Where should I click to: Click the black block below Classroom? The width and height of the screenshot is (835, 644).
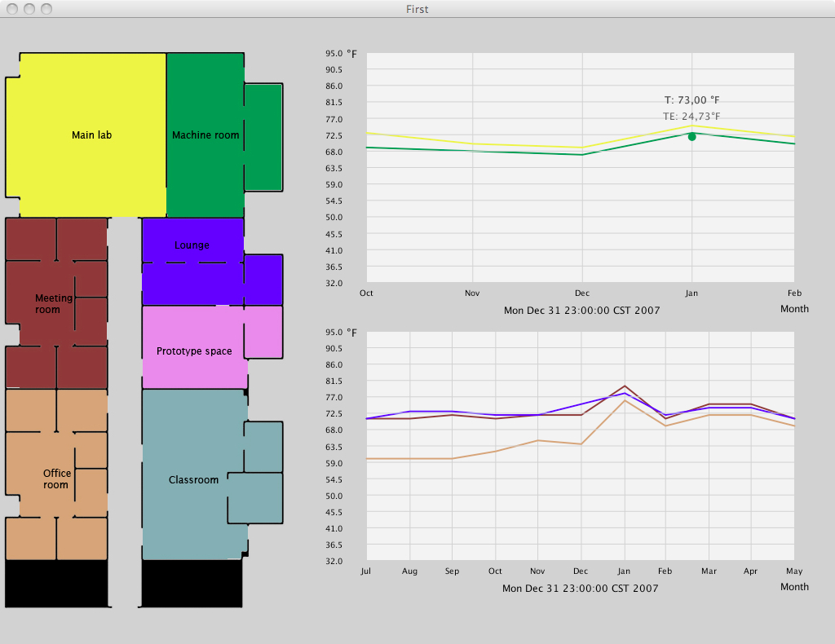pyautogui.click(x=192, y=584)
